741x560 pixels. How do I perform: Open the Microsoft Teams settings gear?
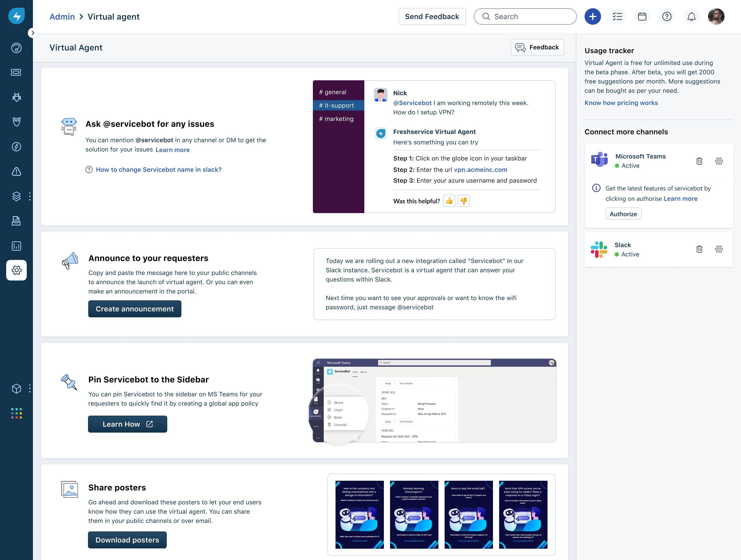[719, 161]
